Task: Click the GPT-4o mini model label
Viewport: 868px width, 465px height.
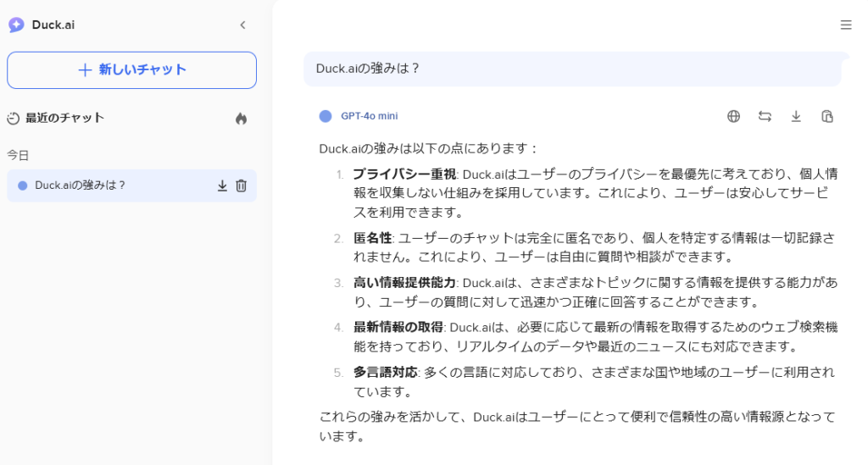Action: pos(370,116)
